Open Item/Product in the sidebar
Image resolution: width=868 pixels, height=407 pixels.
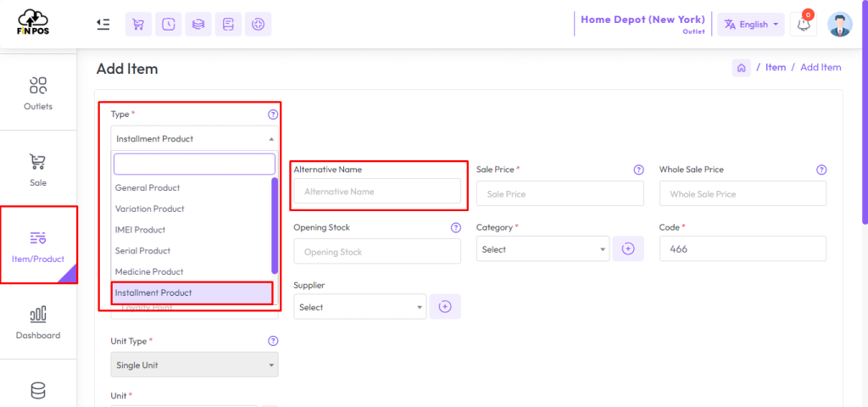point(38,246)
